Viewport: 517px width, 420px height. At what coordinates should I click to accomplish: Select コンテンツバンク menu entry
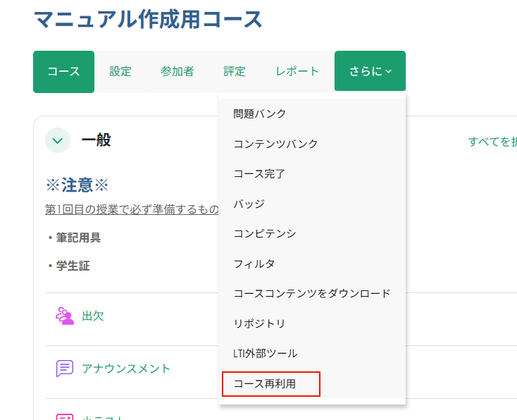[x=275, y=144]
